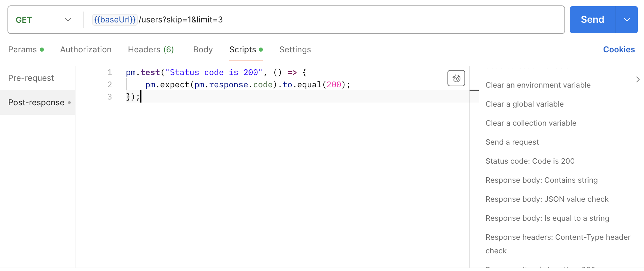644x271 pixels.
Task: Switch to the Params tab
Action: (22, 50)
